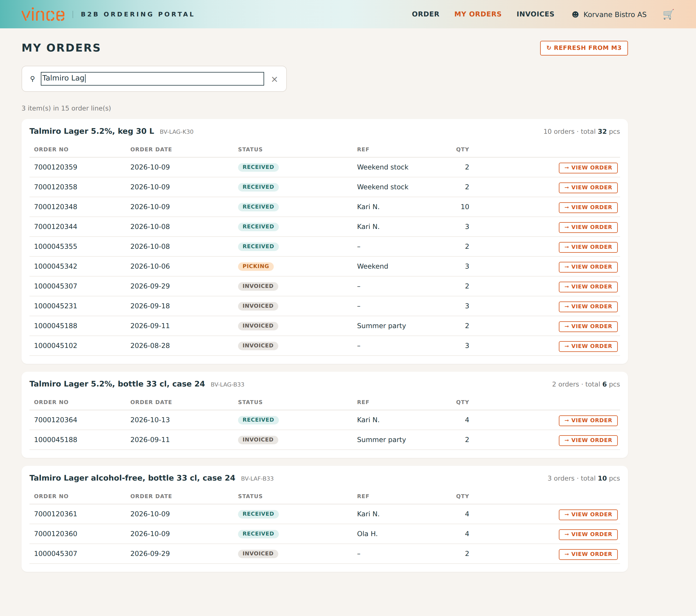The image size is (696, 616).
Task: Focus the search box containing Talmiro Lag
Action: pyautogui.click(x=152, y=79)
